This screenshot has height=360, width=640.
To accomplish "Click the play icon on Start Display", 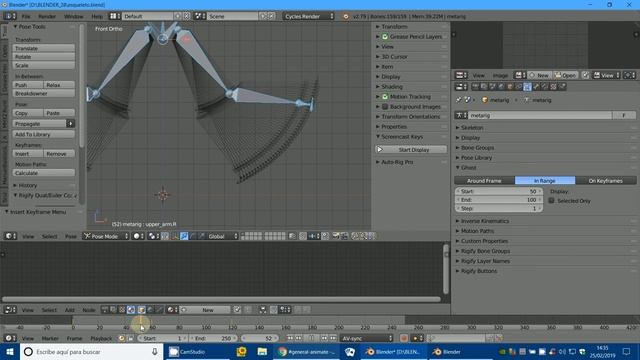I will (380, 150).
